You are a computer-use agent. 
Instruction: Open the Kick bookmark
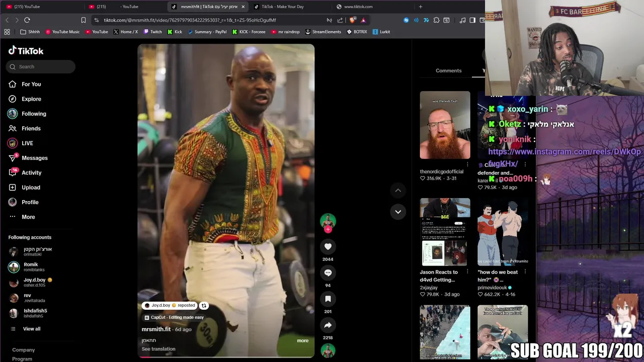175,32
